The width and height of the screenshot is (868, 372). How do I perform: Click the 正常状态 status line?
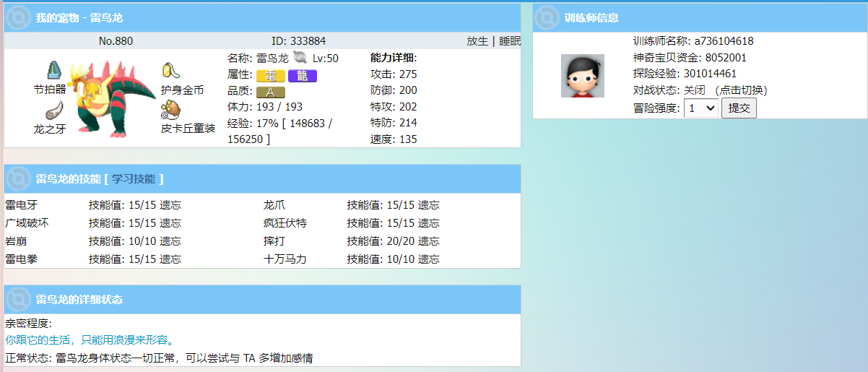159,358
